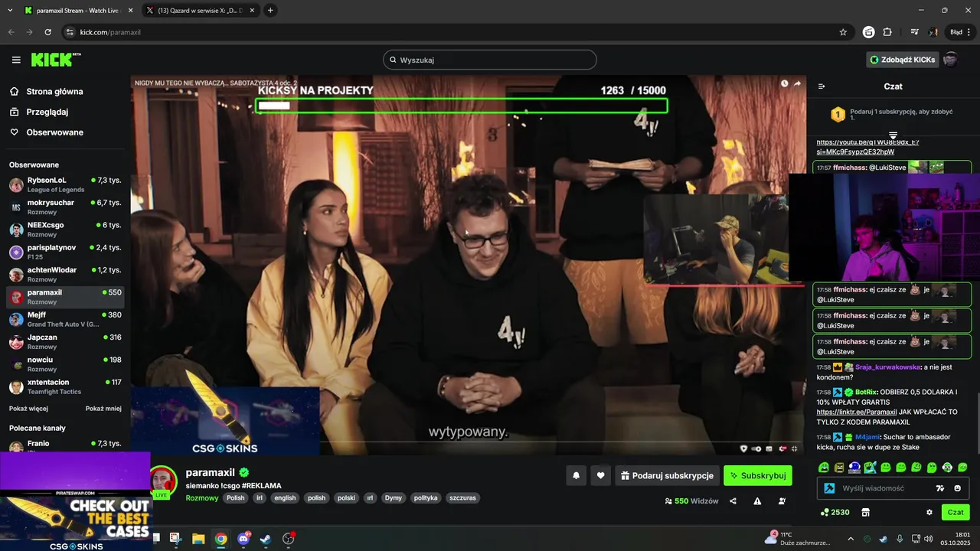
Task: Click the Rozmowy category link
Action: [x=202, y=497]
